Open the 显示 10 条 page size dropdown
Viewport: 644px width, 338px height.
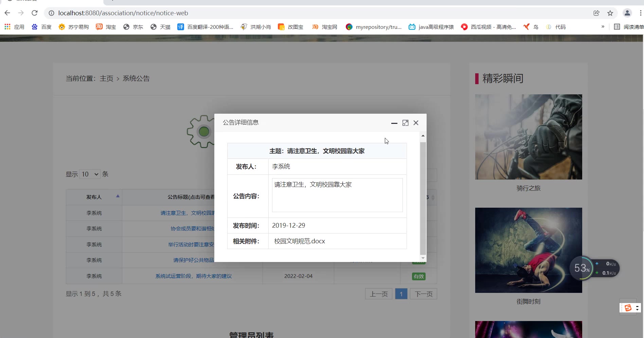point(90,174)
